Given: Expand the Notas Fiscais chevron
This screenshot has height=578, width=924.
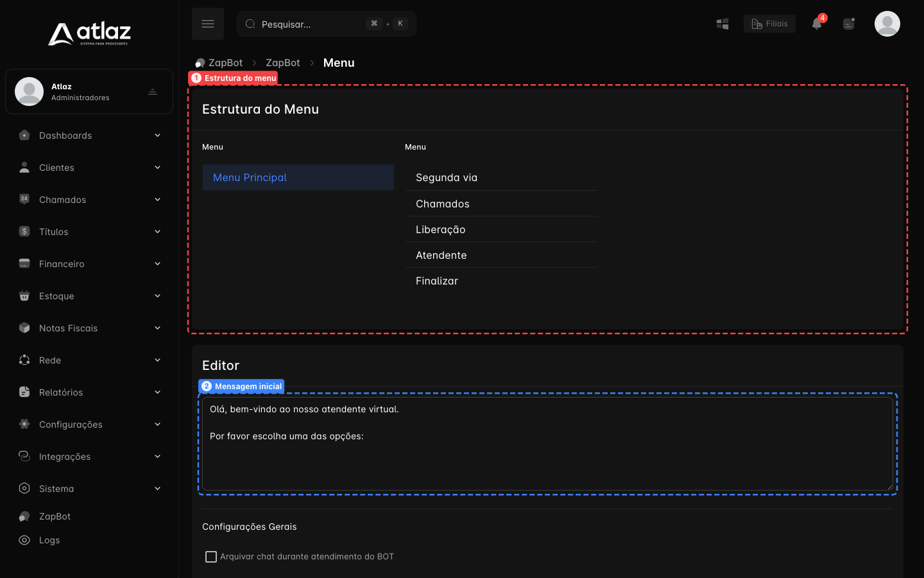Looking at the screenshot, I should [x=157, y=328].
